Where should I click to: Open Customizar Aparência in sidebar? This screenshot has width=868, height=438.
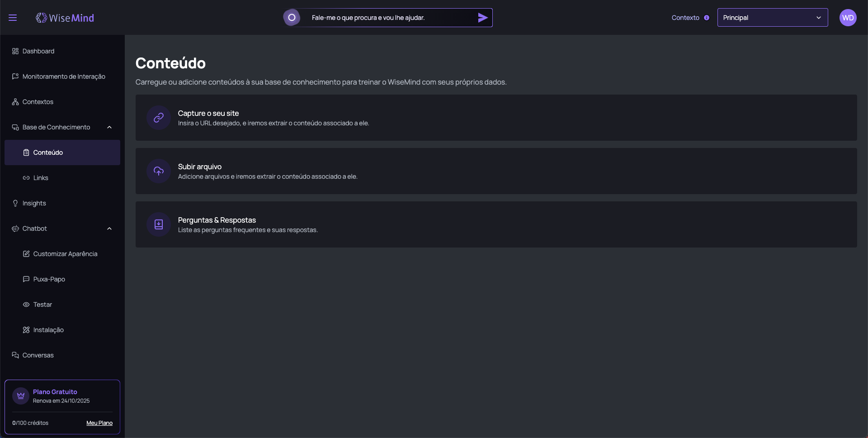click(x=65, y=254)
